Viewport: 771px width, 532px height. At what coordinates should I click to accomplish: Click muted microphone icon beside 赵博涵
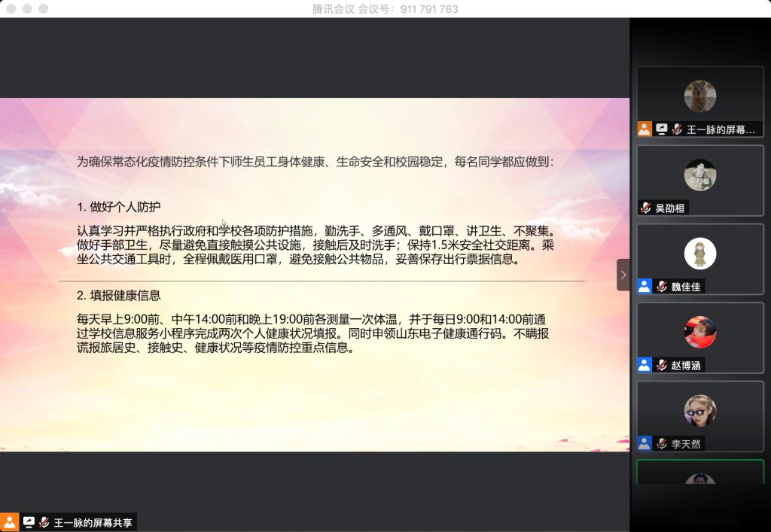click(661, 365)
